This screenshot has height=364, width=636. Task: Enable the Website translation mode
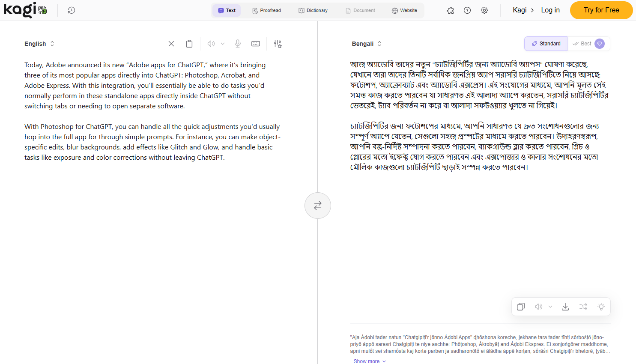tap(404, 10)
